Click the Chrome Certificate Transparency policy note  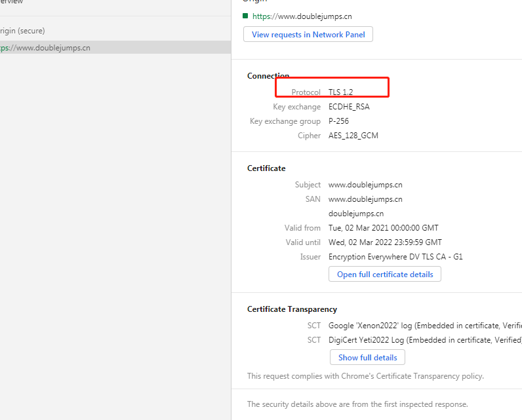(x=365, y=376)
